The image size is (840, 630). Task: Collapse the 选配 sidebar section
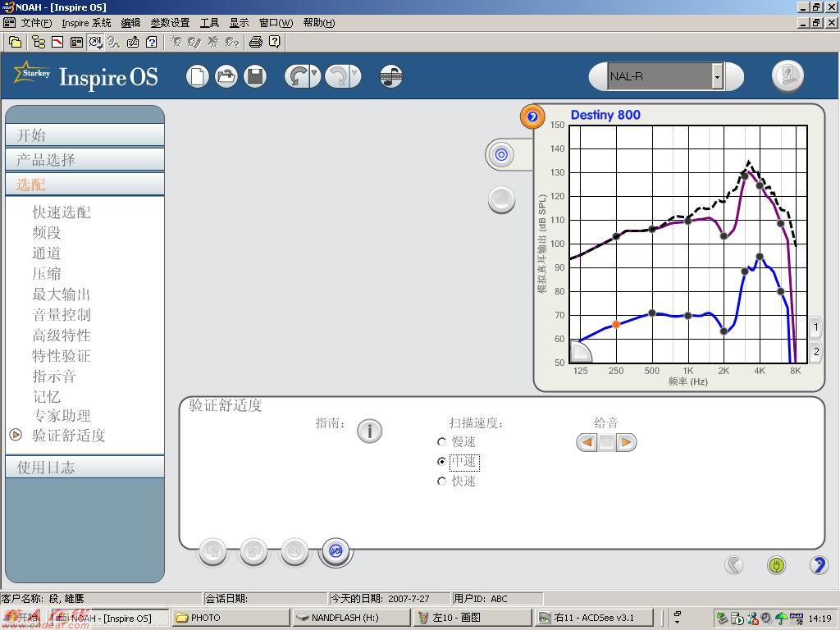coord(84,185)
